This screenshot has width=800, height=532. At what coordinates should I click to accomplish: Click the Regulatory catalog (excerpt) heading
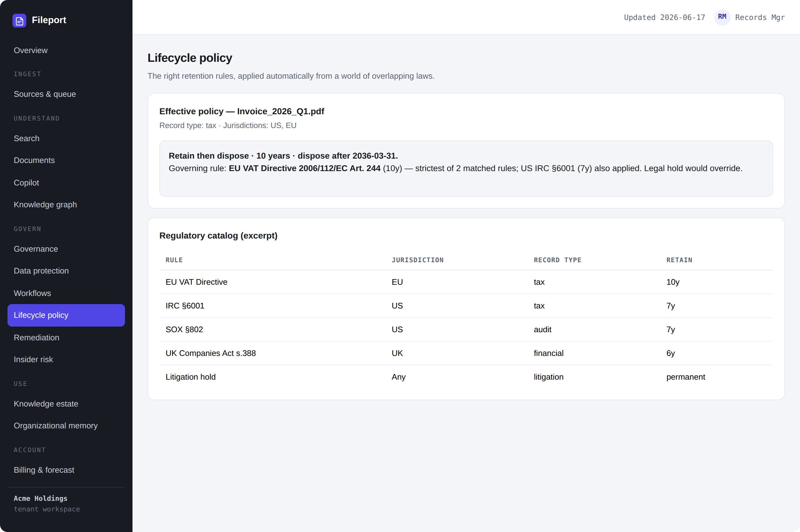pos(218,235)
